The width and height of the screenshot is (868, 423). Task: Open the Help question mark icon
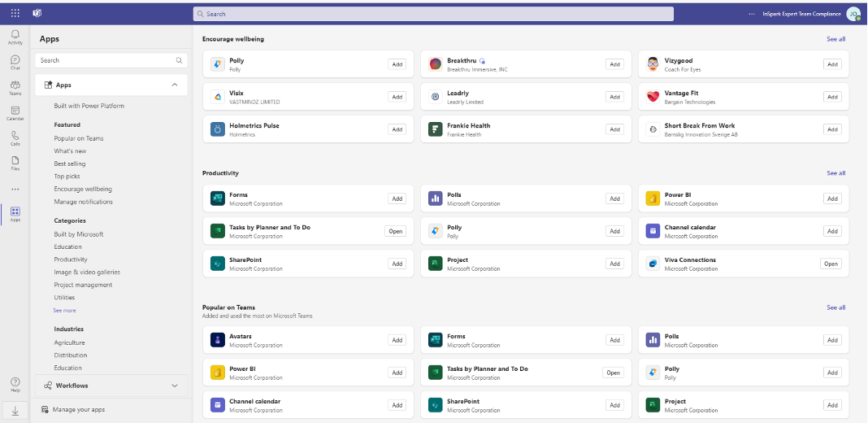(15, 384)
